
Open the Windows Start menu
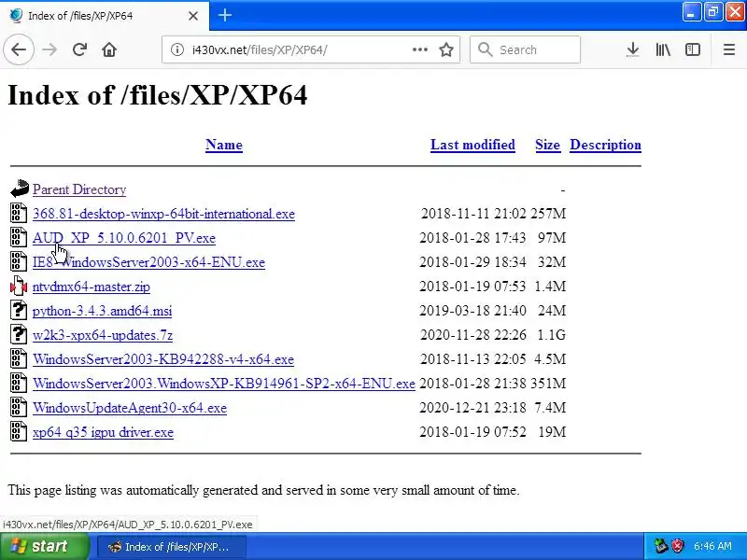point(44,546)
